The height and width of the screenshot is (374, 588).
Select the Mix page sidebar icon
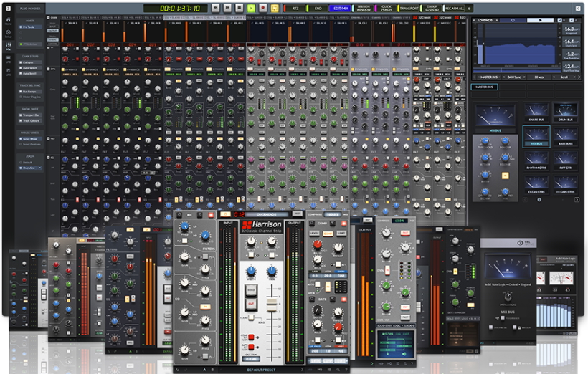pos(9,47)
